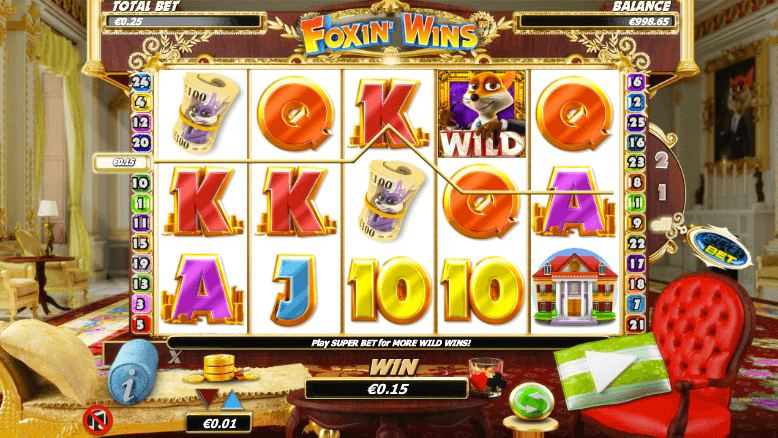This screenshot has height=438, width=778.
Task: Set Super Bet level to 1
Action: click(x=661, y=192)
